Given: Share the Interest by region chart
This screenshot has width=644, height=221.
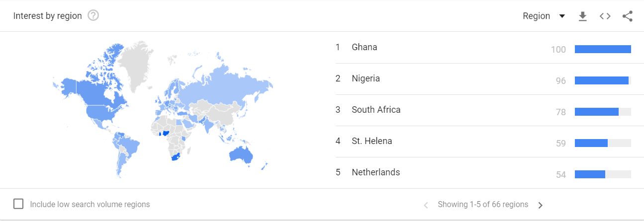Looking at the screenshot, I should (628, 16).
